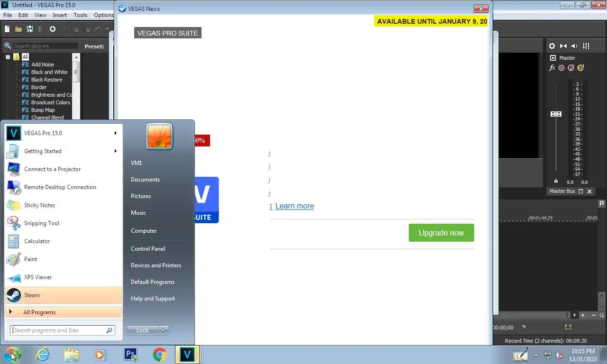Open Calculator from Start menu
Viewport: 607px width, 364px height.
pyautogui.click(x=64, y=241)
